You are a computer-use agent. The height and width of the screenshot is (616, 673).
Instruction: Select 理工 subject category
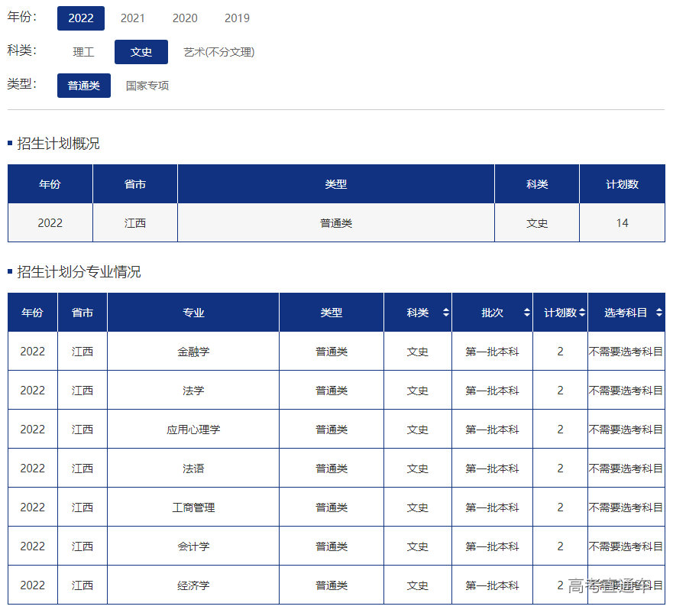(83, 52)
